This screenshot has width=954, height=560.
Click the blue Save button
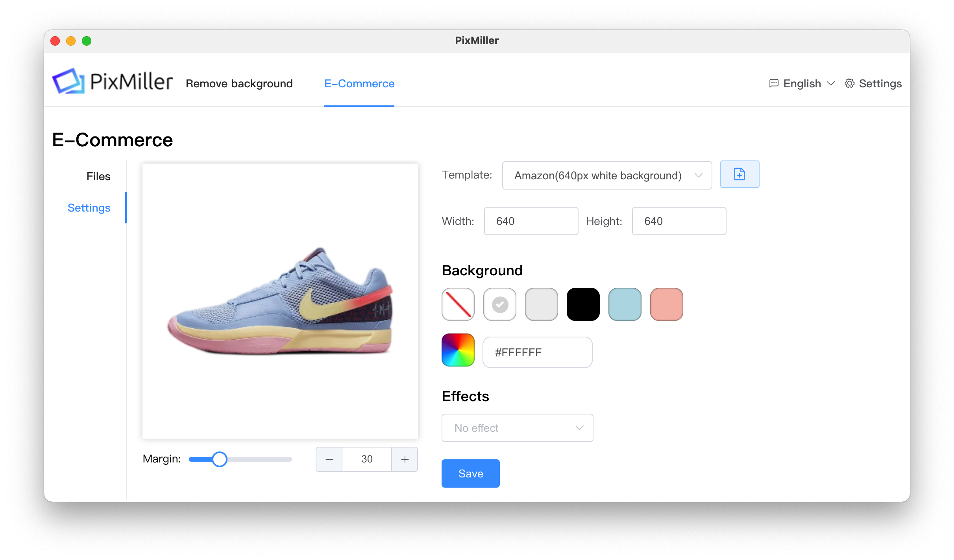point(471,473)
